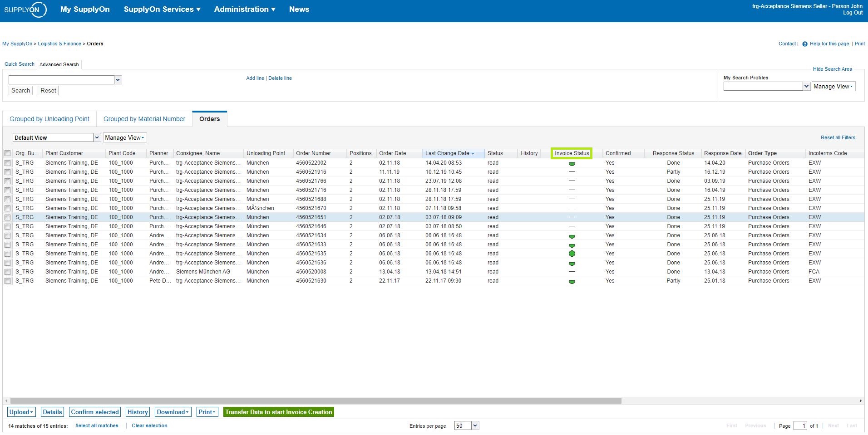
Task: Click Confirm selected button
Action: point(95,412)
